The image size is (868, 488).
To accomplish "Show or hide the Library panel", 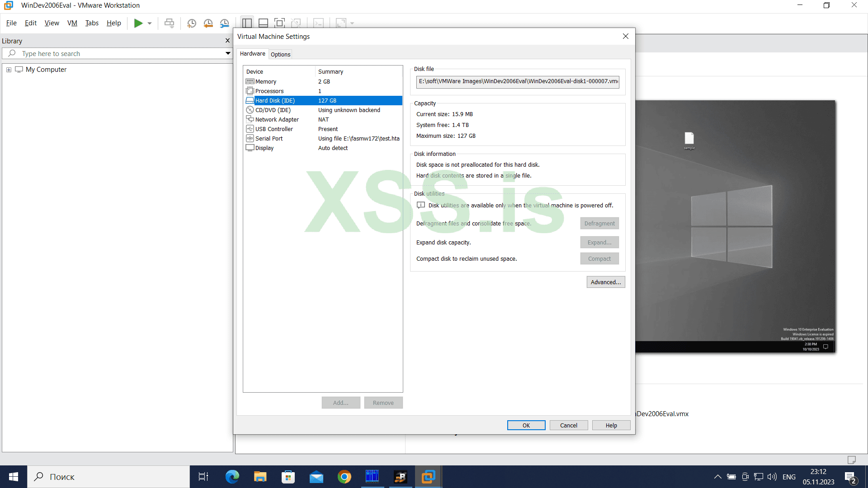I will tap(246, 23).
